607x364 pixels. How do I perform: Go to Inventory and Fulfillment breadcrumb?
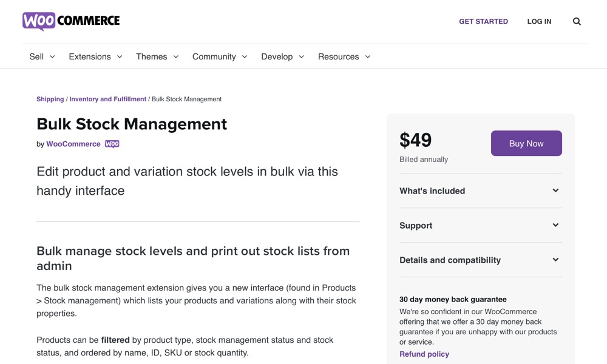(107, 99)
